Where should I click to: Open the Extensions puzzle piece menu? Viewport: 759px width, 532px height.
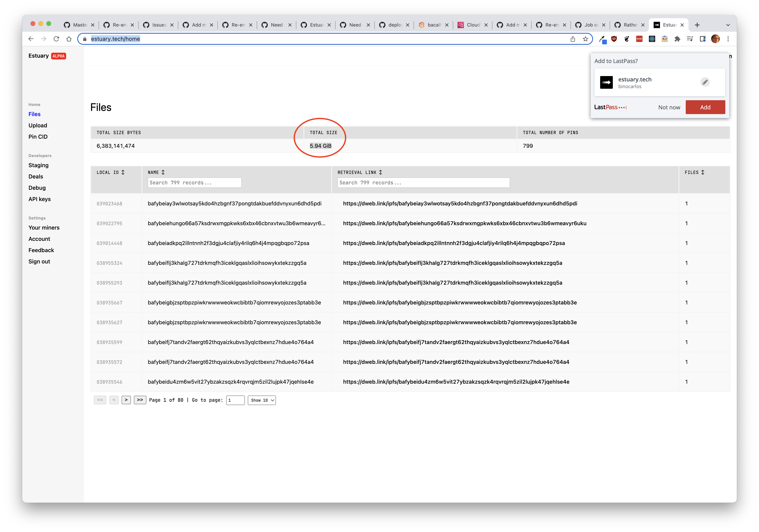point(677,39)
